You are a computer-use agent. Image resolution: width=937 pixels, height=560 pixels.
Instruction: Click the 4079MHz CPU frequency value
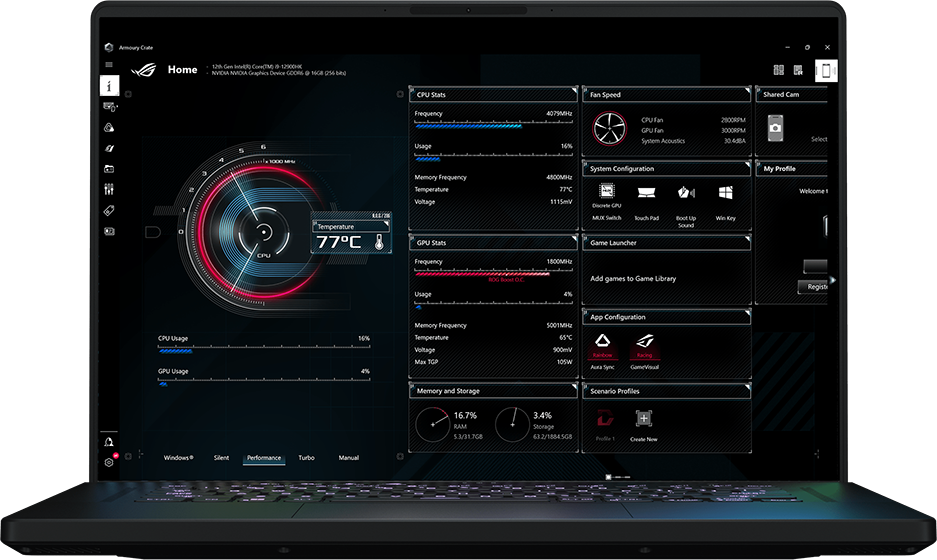(x=559, y=114)
